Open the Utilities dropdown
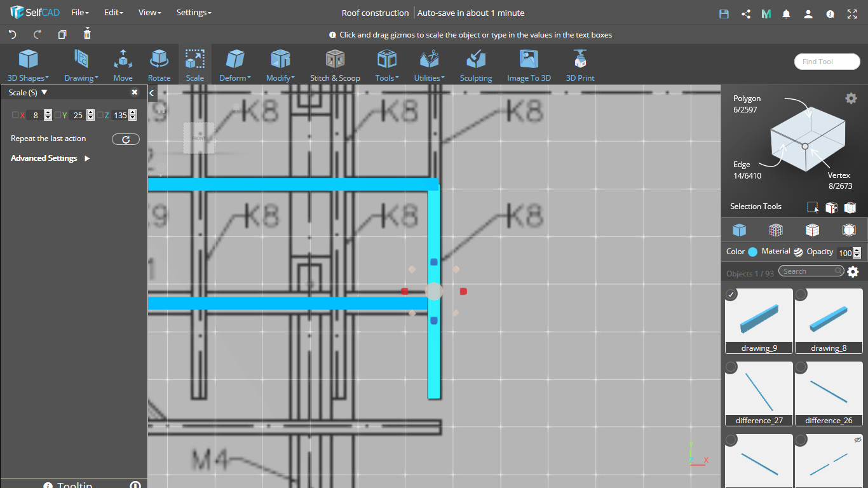Viewport: 868px width, 488px height. pos(430,65)
